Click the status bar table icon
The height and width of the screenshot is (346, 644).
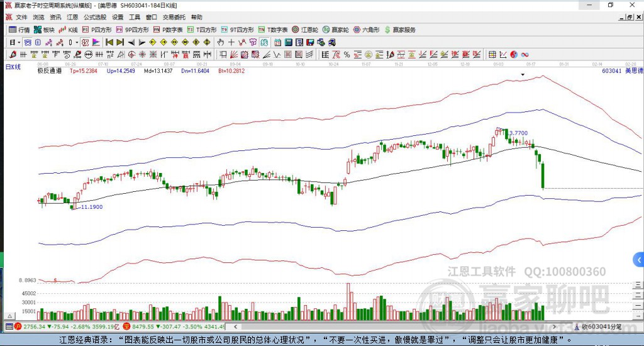coord(9,326)
